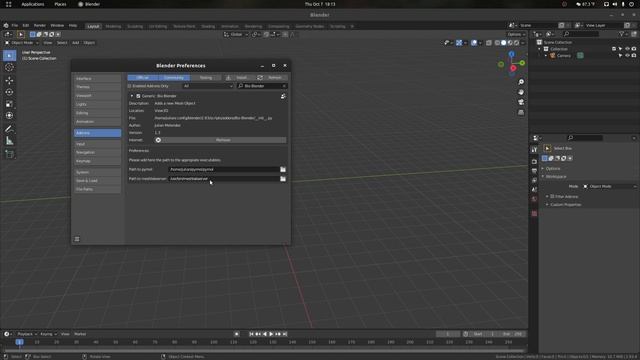Activate the Select Box tool in toolbar
The image size is (640, 360).
tap(9, 55)
